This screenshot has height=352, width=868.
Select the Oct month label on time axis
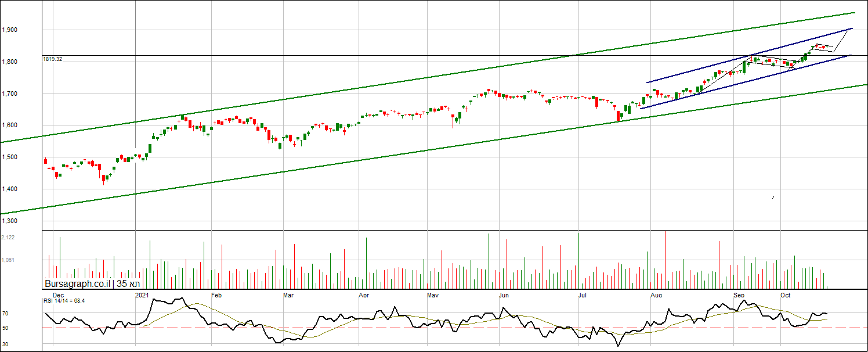coord(786,295)
